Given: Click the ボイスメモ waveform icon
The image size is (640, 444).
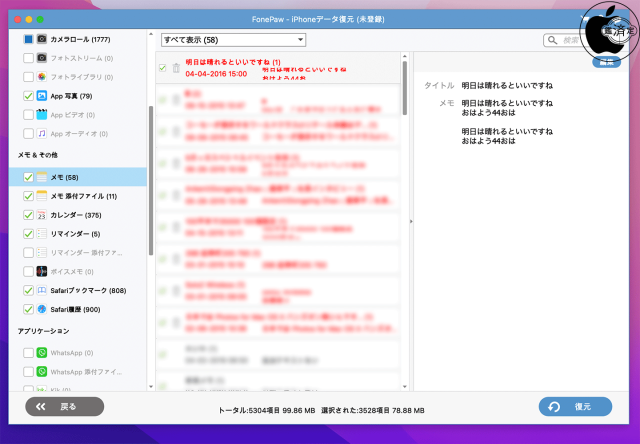Looking at the screenshot, I should pyautogui.click(x=42, y=271).
